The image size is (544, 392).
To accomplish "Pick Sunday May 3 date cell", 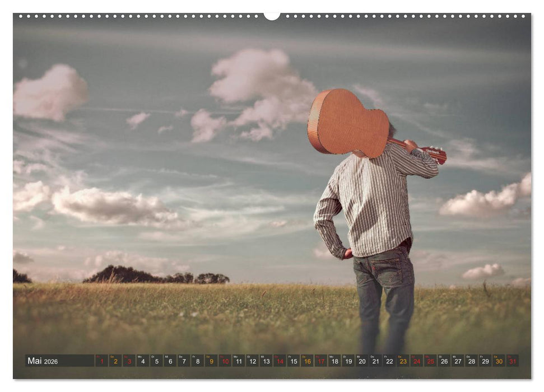I will click(x=129, y=361).
